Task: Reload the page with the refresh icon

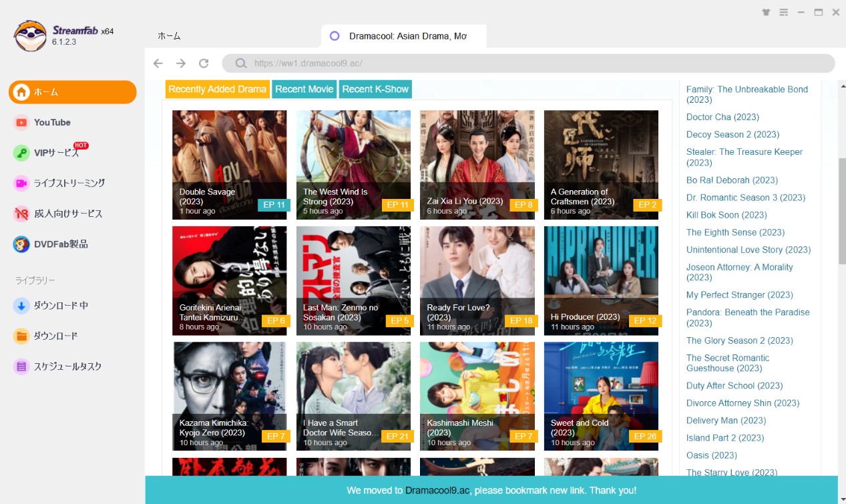Action: (x=204, y=63)
